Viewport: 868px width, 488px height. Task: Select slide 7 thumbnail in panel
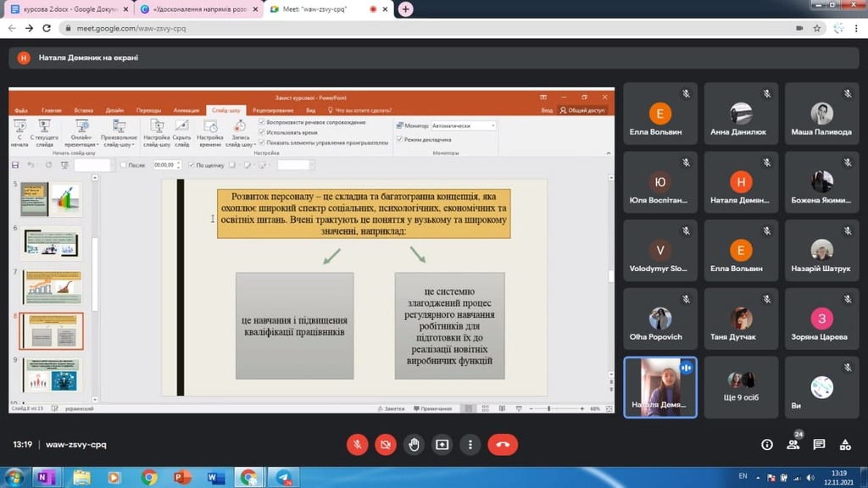52,286
